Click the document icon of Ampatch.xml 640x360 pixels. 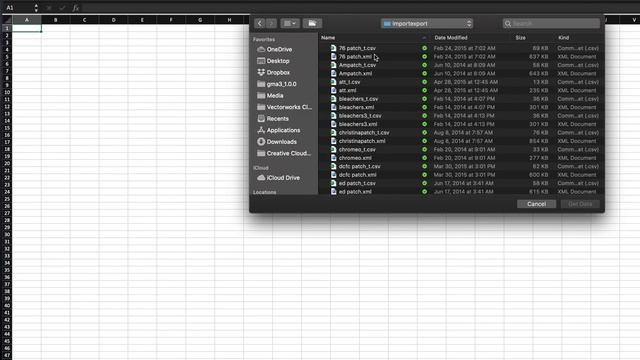click(333, 73)
